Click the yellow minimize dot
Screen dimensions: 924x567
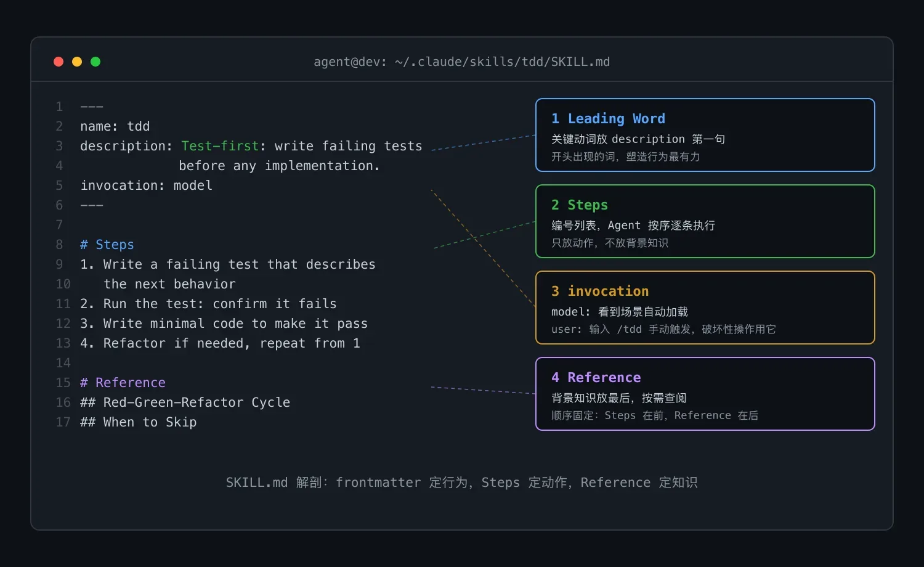(x=77, y=62)
